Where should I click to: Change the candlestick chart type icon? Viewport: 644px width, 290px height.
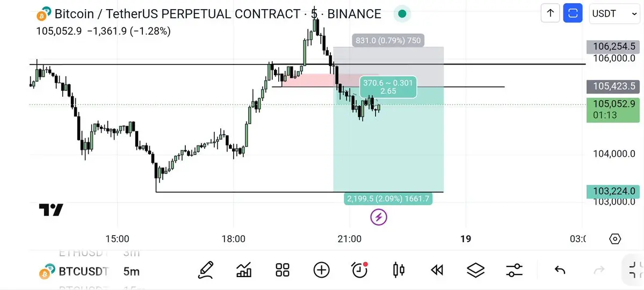click(399, 270)
